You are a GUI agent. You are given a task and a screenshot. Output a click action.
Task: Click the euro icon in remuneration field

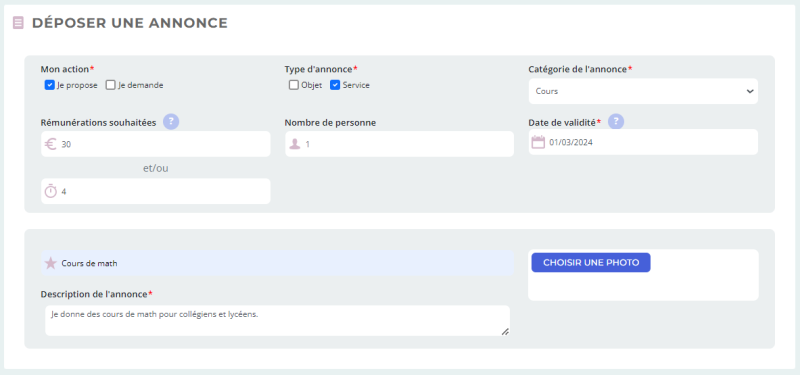click(51, 144)
